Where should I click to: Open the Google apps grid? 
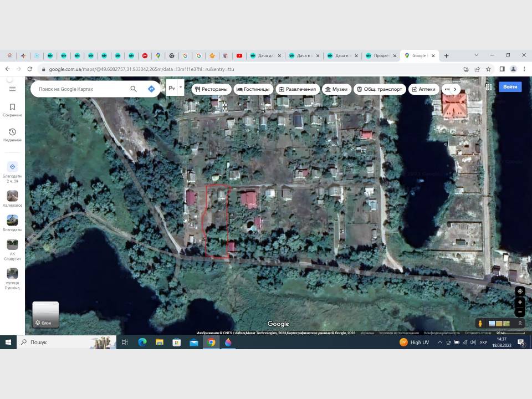489,87
